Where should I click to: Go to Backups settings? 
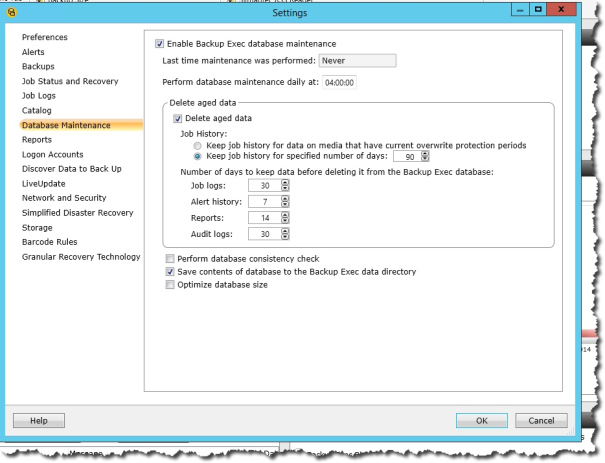(38, 66)
